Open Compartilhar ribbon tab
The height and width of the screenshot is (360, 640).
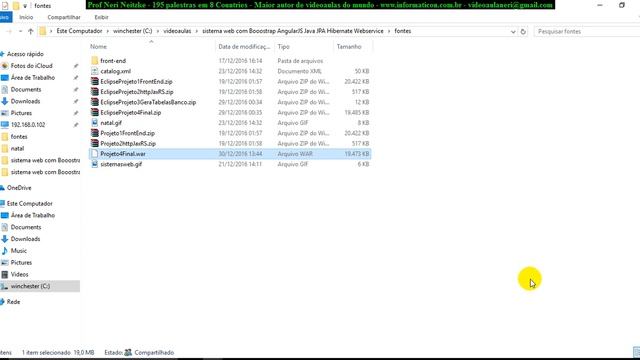point(64,17)
